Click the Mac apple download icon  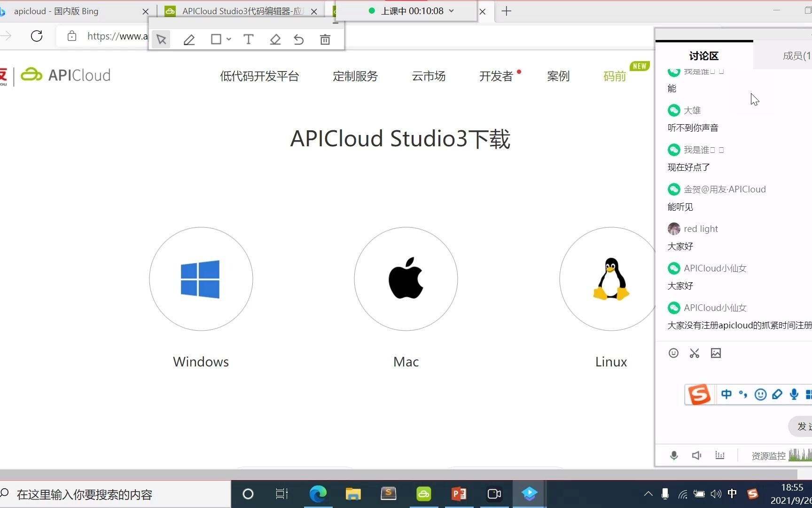point(406,279)
